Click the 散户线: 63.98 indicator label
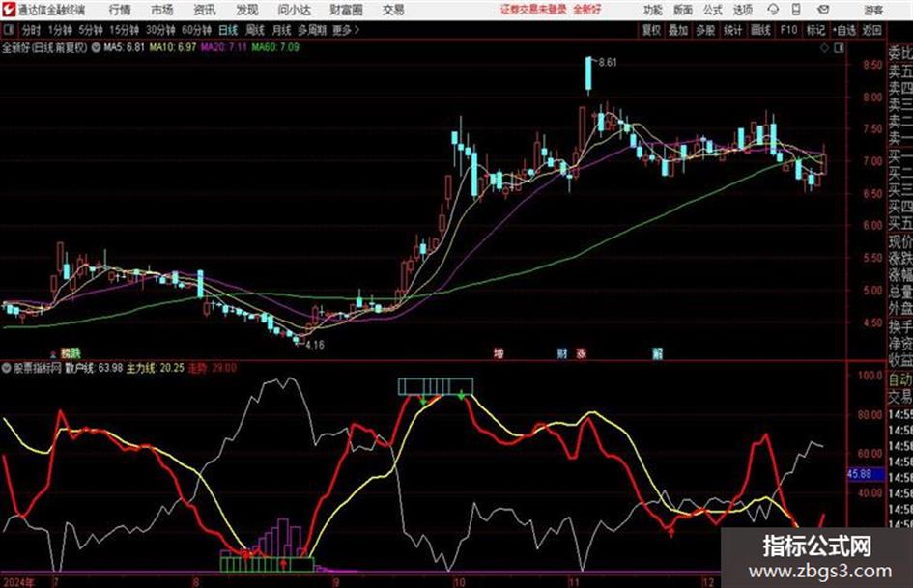 click(95, 368)
